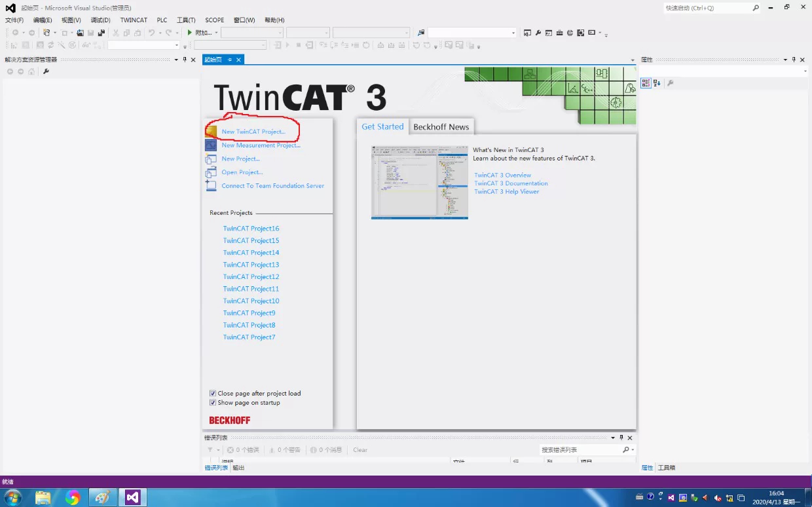The image size is (812, 507).
Task: Open the SCOPE menu
Action: click(x=215, y=20)
